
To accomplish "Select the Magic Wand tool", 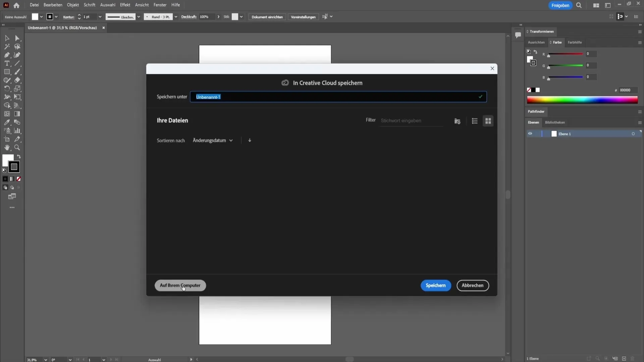I will (x=7, y=47).
